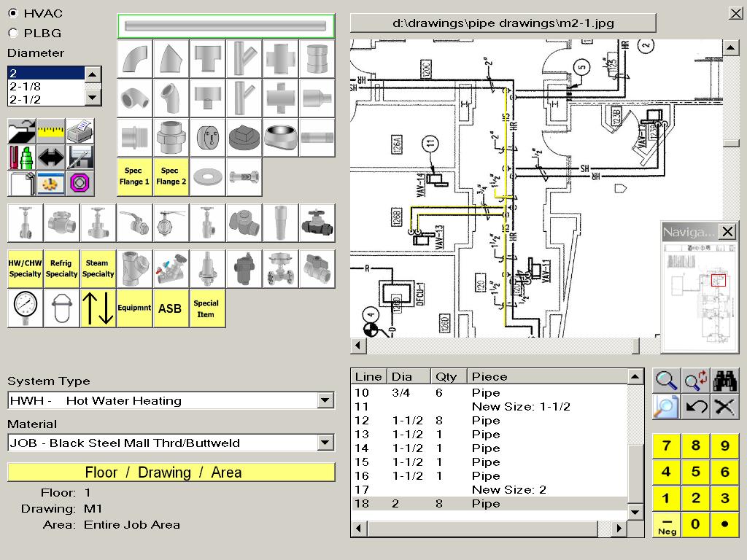Open search with the binoculars icon

(x=724, y=378)
